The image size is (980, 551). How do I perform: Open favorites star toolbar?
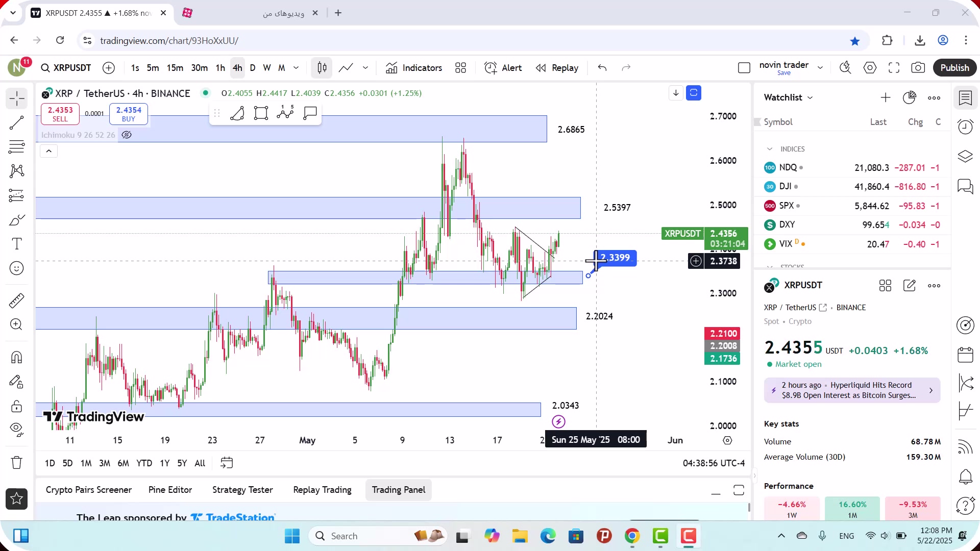[16, 499]
